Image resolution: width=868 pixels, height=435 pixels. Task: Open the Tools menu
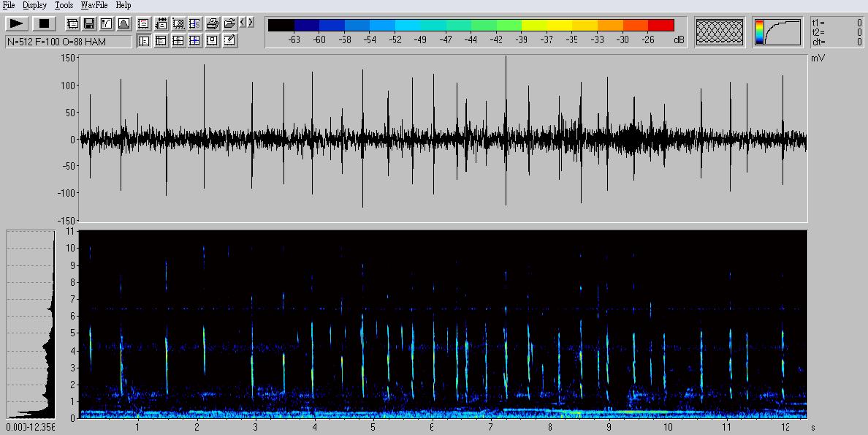click(x=64, y=5)
